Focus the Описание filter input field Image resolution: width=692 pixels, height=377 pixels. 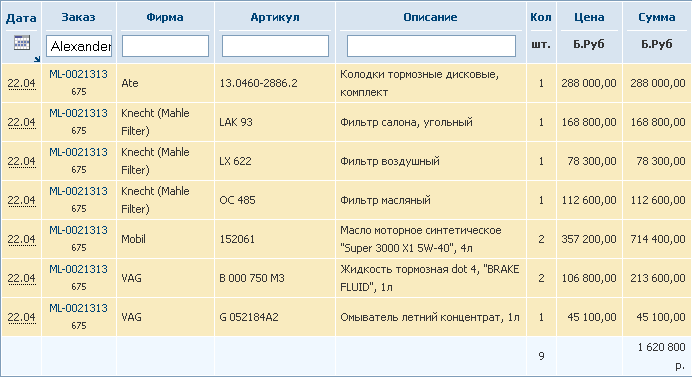(x=431, y=46)
